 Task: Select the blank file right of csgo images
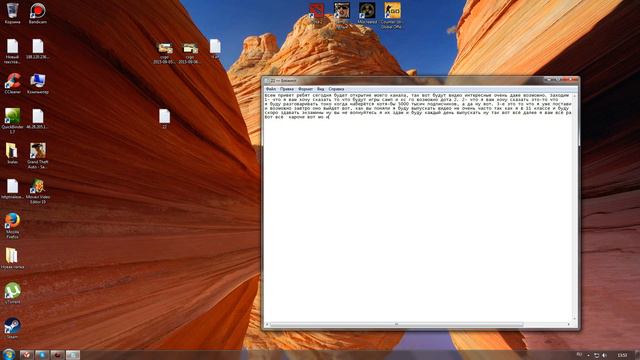coord(215,49)
